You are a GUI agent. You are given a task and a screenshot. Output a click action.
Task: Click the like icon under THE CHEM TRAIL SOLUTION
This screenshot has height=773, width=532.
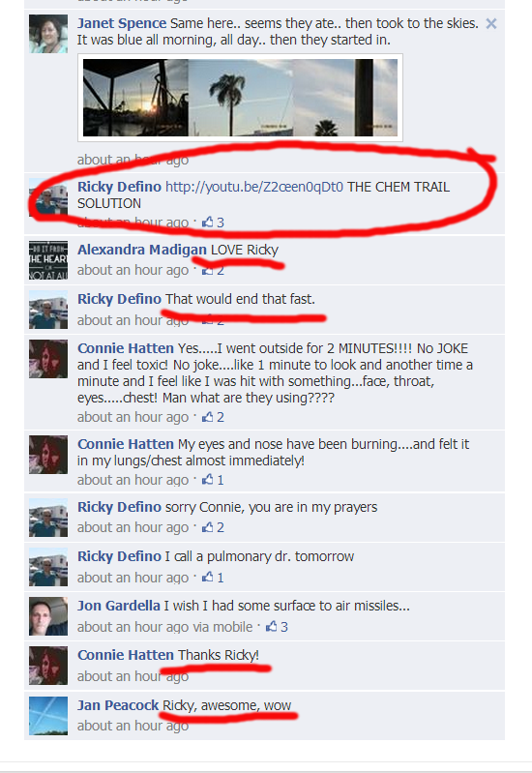pos(208,222)
